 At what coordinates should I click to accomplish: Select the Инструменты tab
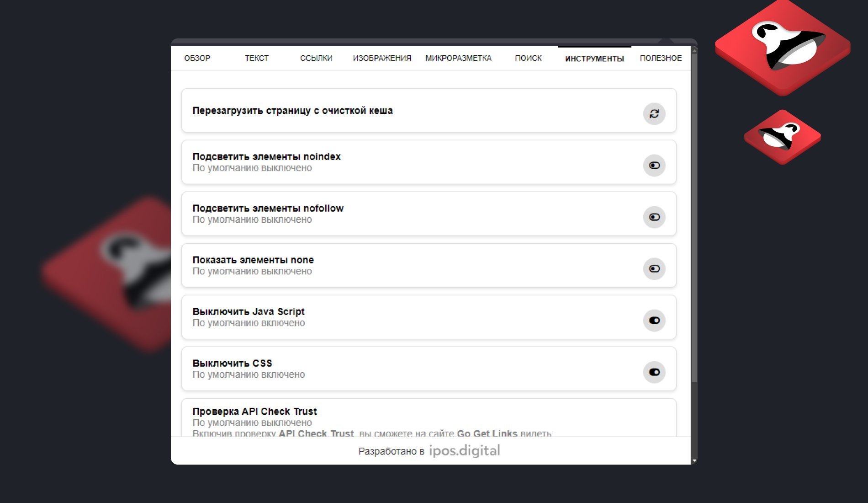[594, 59]
